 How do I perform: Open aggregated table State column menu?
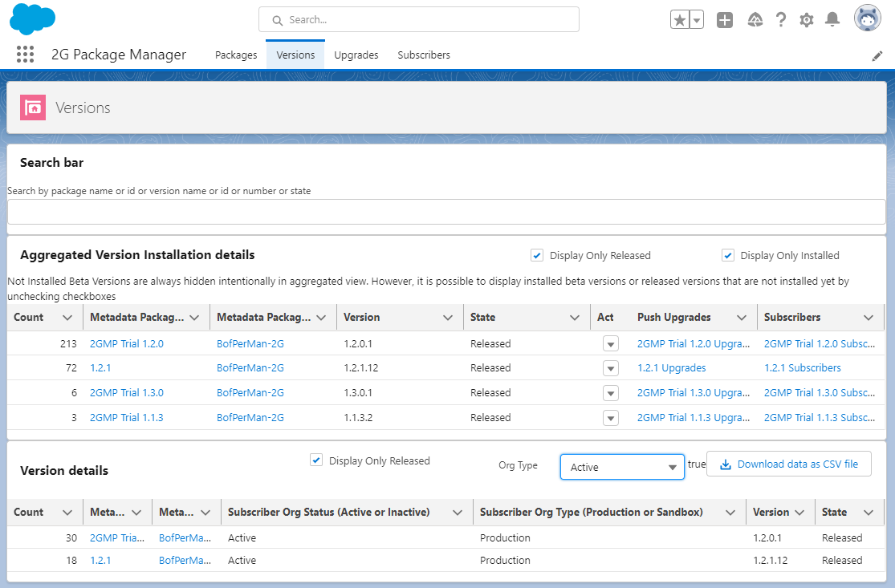point(574,318)
